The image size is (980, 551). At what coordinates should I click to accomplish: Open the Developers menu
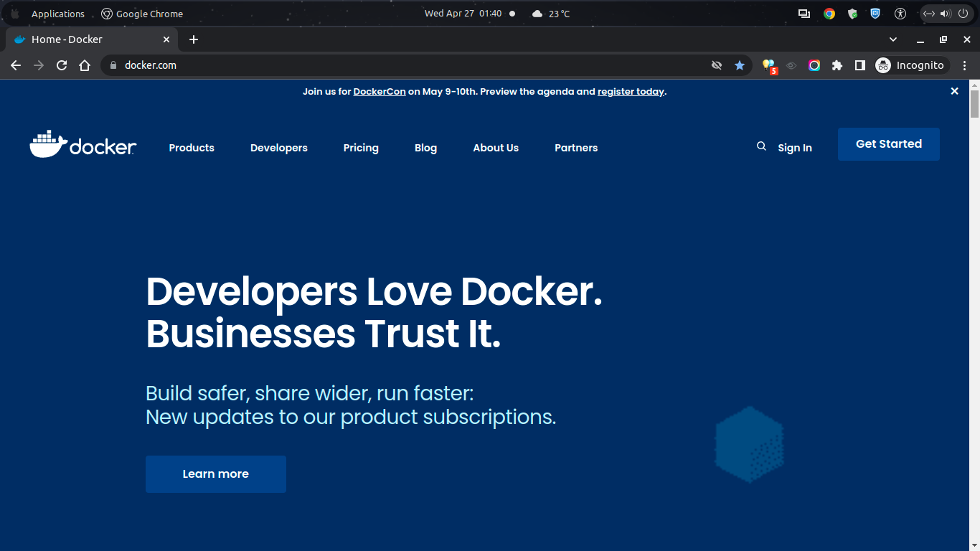(279, 148)
